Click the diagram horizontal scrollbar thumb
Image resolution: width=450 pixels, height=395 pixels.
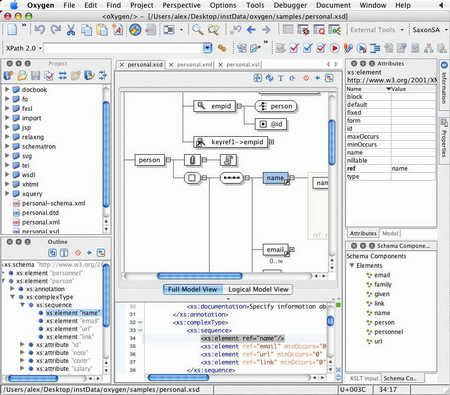click(199, 276)
